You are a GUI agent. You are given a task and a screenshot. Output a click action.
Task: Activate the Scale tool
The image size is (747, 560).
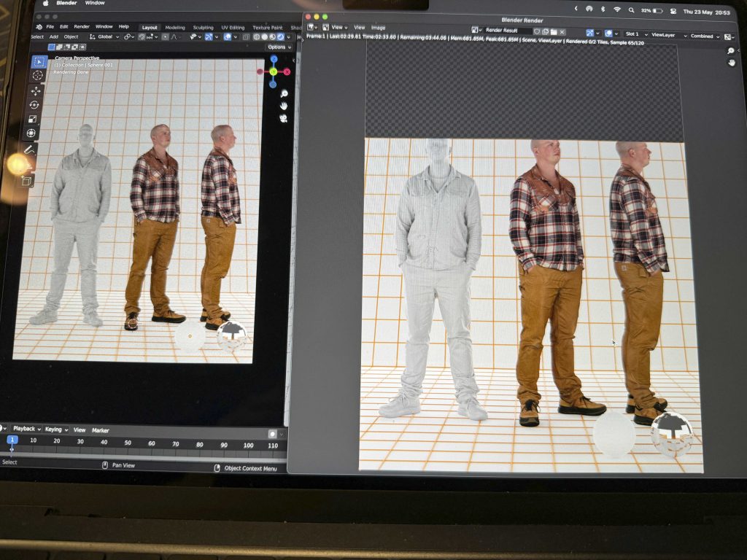pos(33,119)
